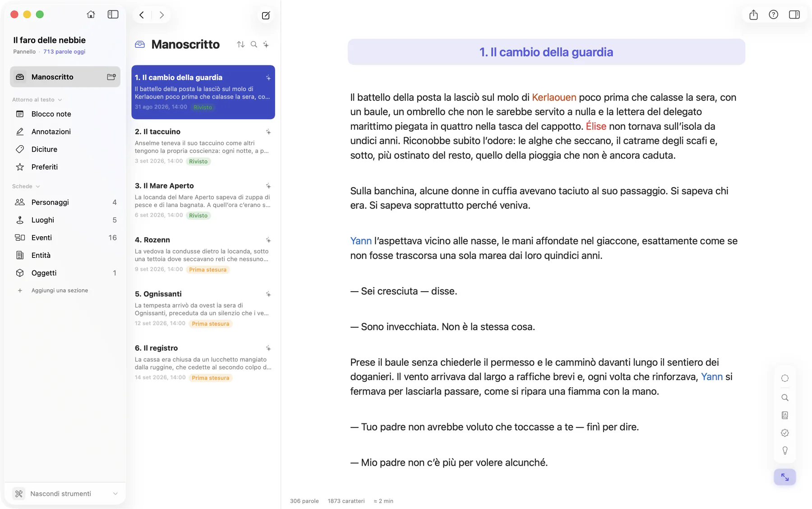Expand the 'Nascondi strumenti' chevron
Image resolution: width=812 pixels, height=509 pixels.
(115, 494)
